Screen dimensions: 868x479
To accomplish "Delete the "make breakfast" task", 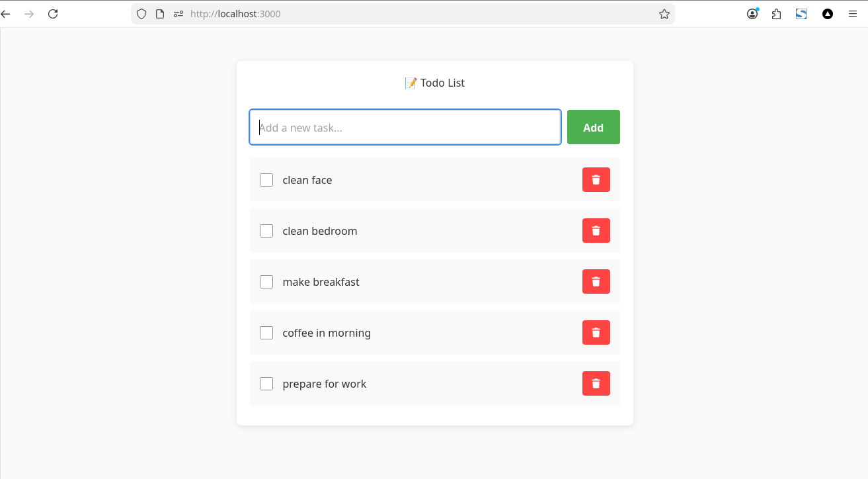I will coord(596,281).
